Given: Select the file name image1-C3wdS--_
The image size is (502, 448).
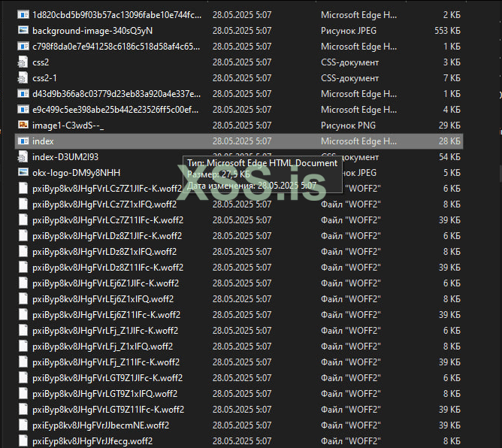Looking at the screenshot, I should [68, 126].
